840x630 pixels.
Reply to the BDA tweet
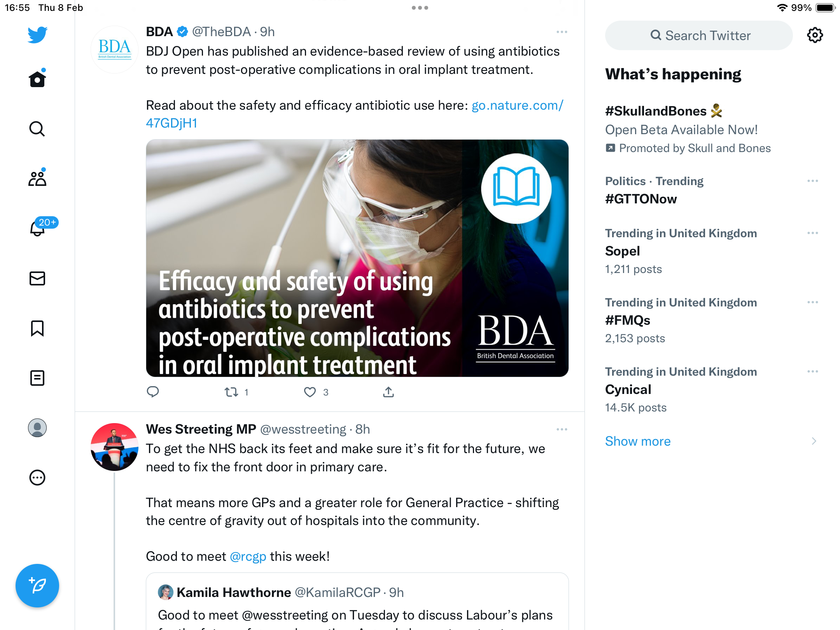coord(153,392)
